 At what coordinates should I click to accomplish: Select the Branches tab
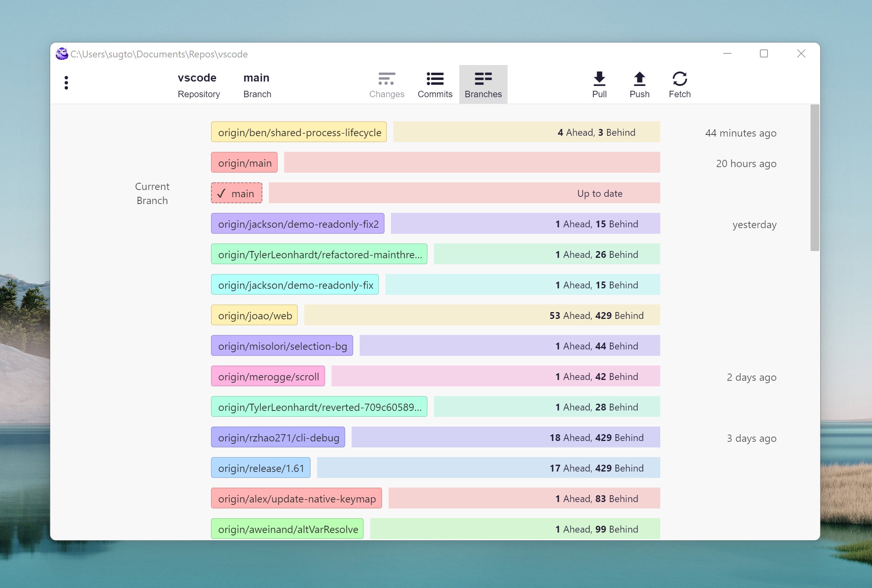(483, 84)
